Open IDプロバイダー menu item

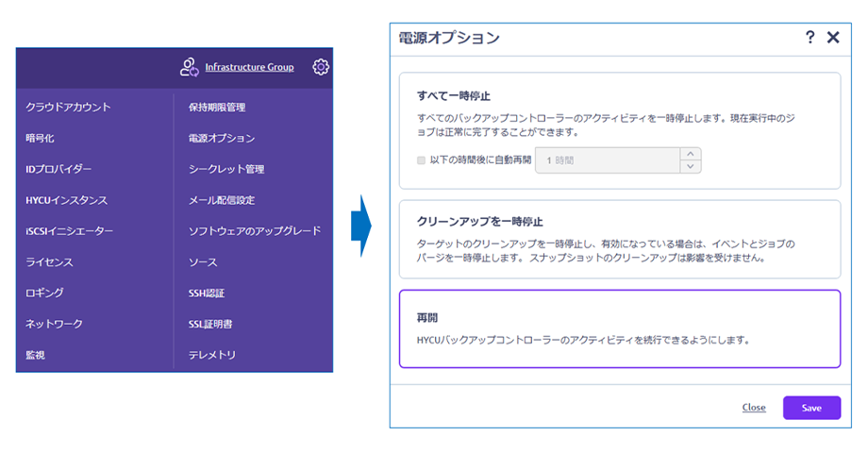click(58, 169)
